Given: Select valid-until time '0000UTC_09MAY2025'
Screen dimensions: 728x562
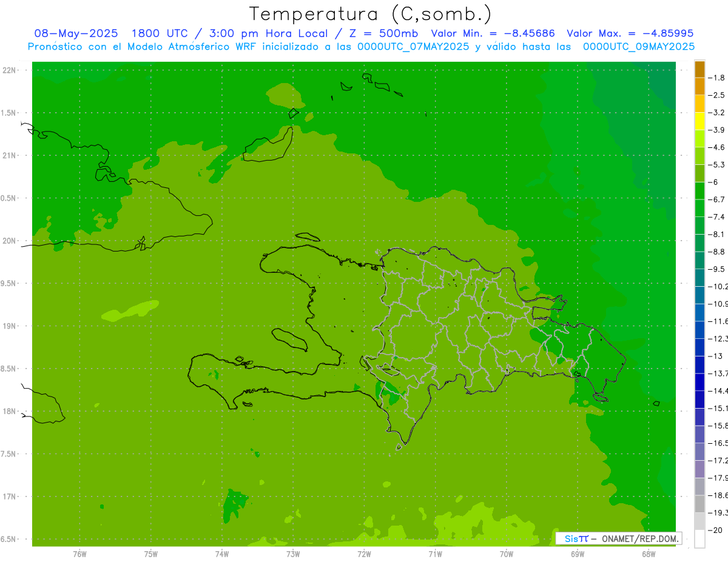Looking at the screenshot, I should pyautogui.click(x=639, y=47).
